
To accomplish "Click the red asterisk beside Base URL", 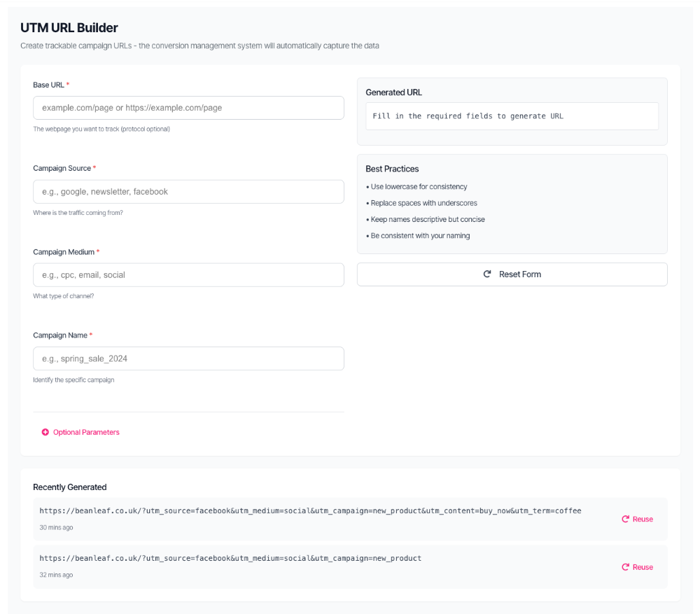I will (x=68, y=83).
